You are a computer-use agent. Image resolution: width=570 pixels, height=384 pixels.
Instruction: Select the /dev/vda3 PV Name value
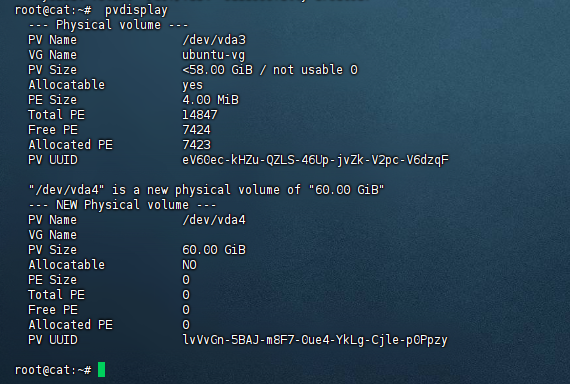[214, 40]
